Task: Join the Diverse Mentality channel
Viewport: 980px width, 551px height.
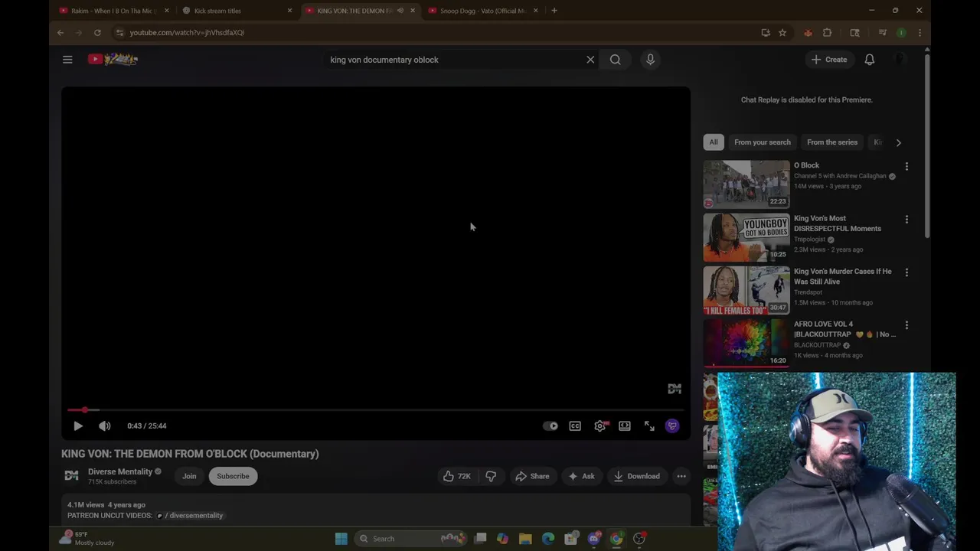Action: click(x=189, y=476)
